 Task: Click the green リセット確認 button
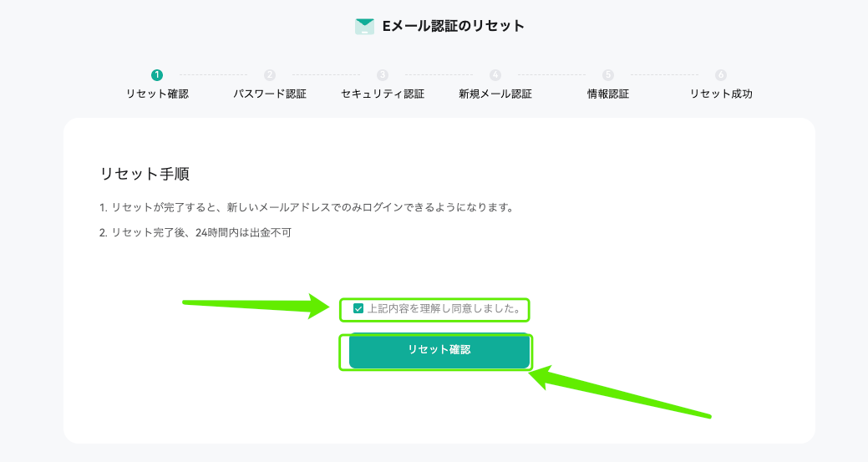(x=439, y=350)
